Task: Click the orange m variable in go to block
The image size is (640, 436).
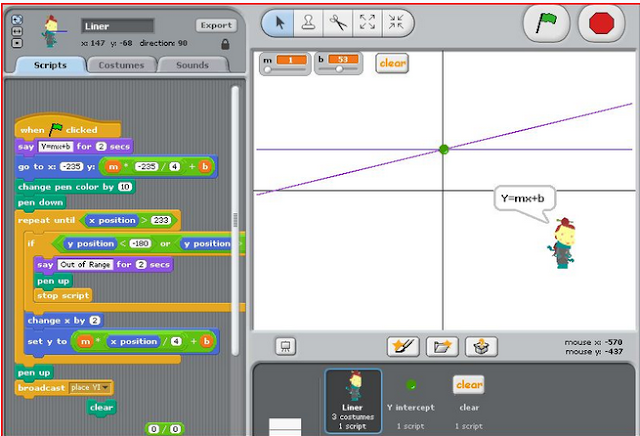Action: pyautogui.click(x=113, y=167)
